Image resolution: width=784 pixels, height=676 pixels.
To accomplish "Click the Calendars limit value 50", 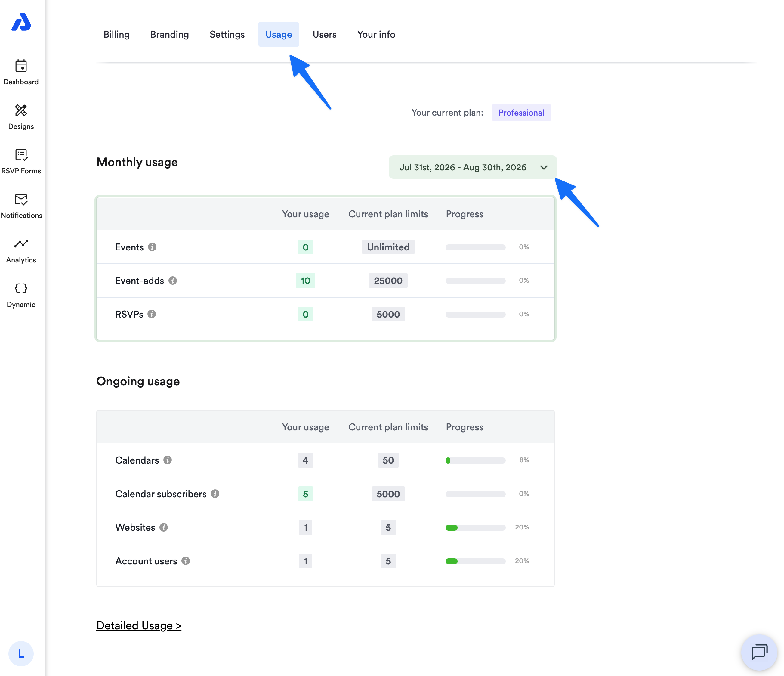I will pos(388,460).
